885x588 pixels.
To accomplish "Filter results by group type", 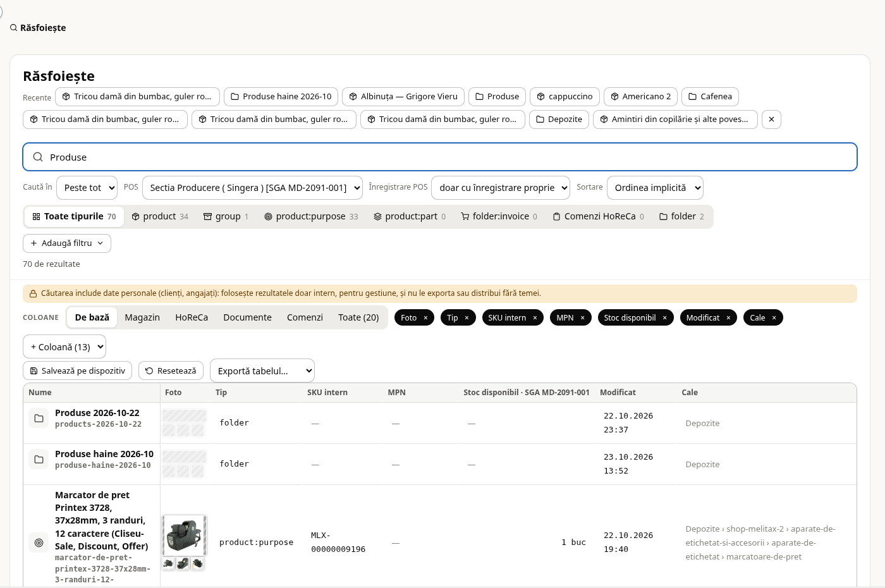I will [x=226, y=216].
